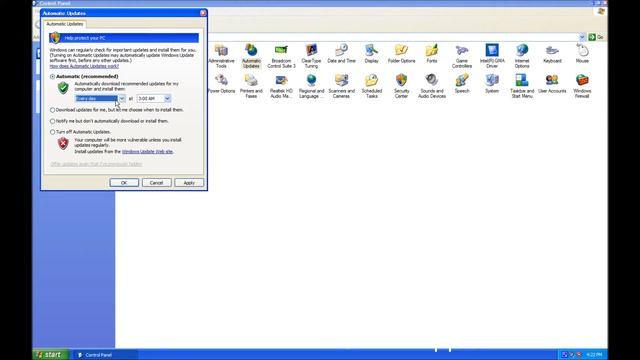The image size is (640, 360).
Task: Click Apply in Automatic Updates dialog
Action: point(189,183)
